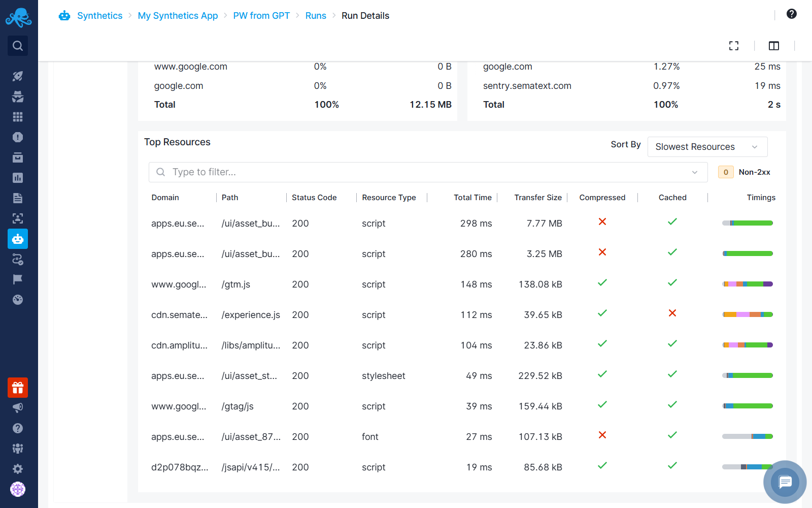Open the archive box icon in sidebar
The height and width of the screenshot is (508, 812).
(18, 157)
